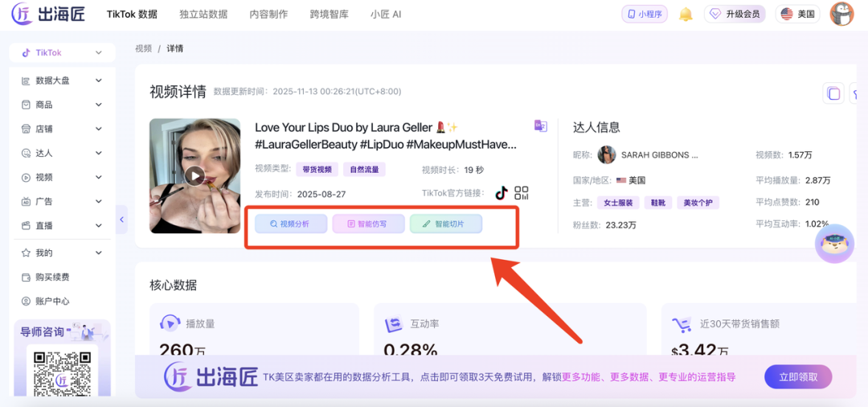Show the QR code link icon

tap(522, 193)
